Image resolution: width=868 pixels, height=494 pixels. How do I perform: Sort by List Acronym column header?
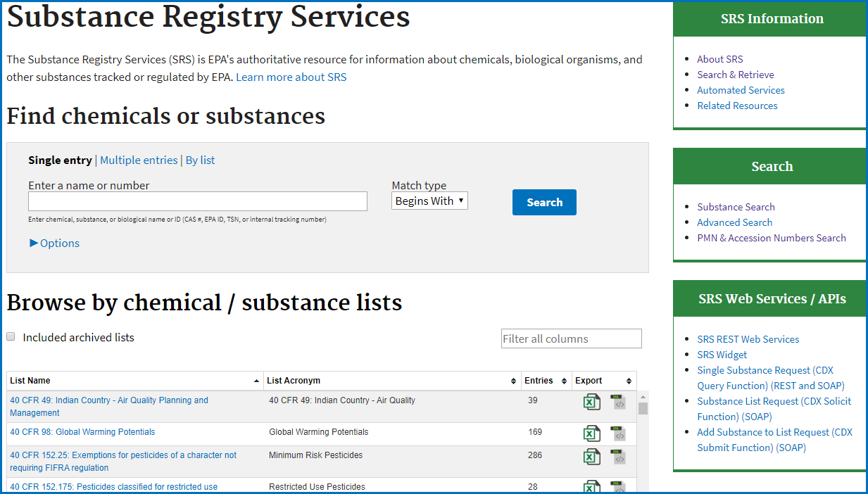click(x=294, y=381)
